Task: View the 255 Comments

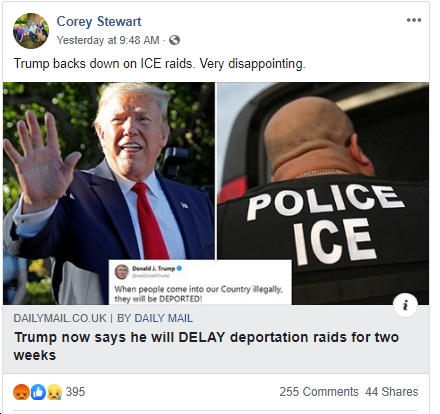Action: (319, 392)
